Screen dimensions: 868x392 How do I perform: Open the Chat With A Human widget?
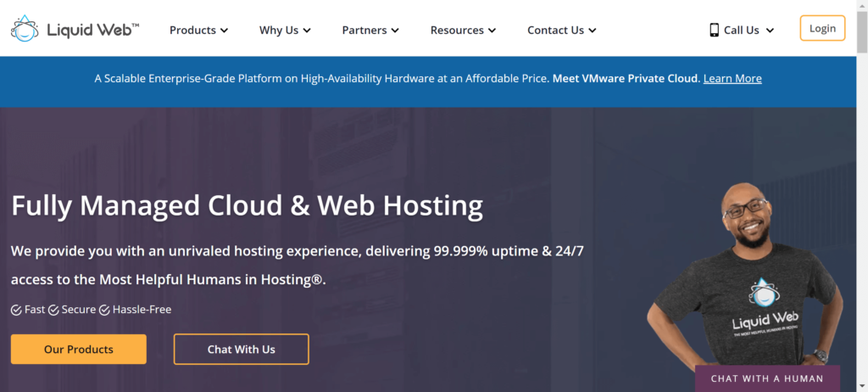pos(767,378)
